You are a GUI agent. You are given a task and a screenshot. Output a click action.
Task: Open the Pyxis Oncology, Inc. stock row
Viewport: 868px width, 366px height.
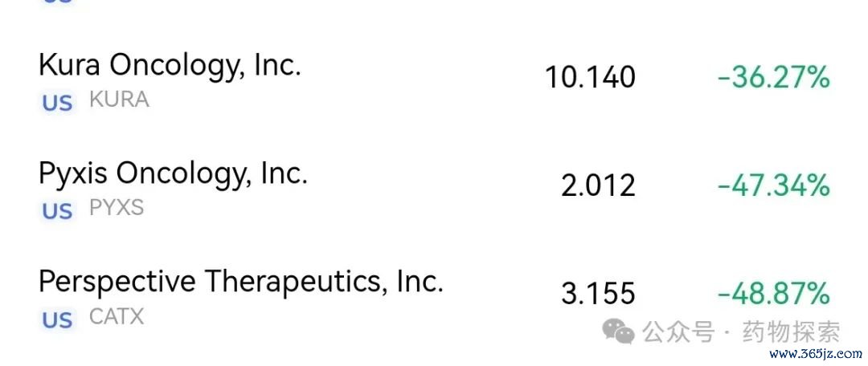[434, 189]
